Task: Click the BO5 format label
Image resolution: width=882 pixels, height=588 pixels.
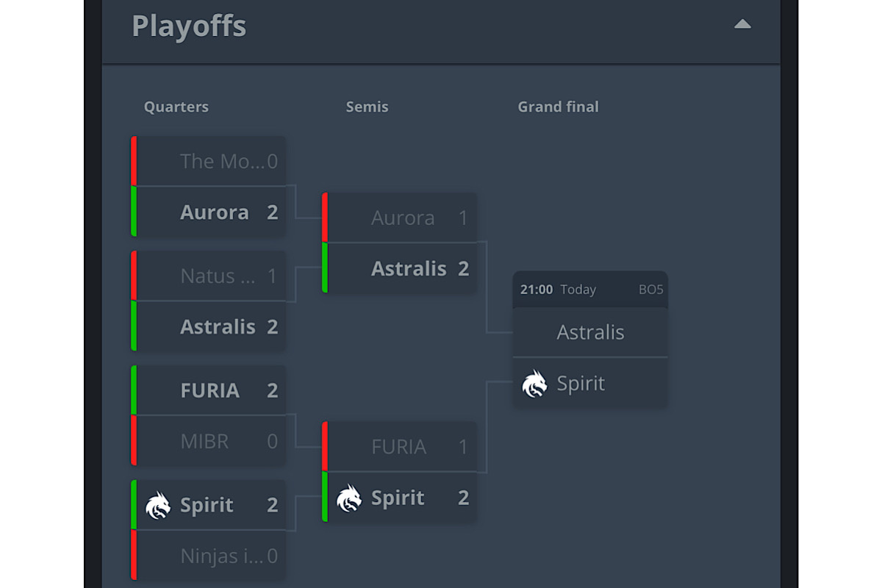Action: [650, 290]
